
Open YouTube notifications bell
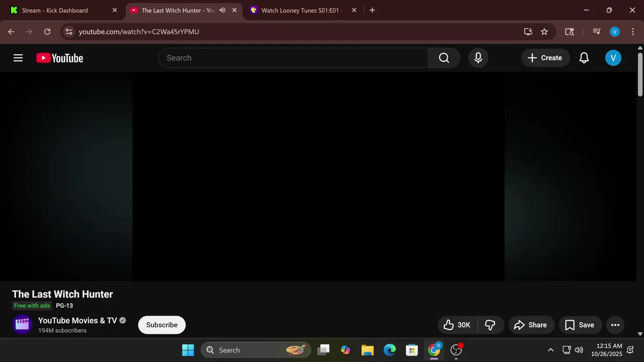584,58
